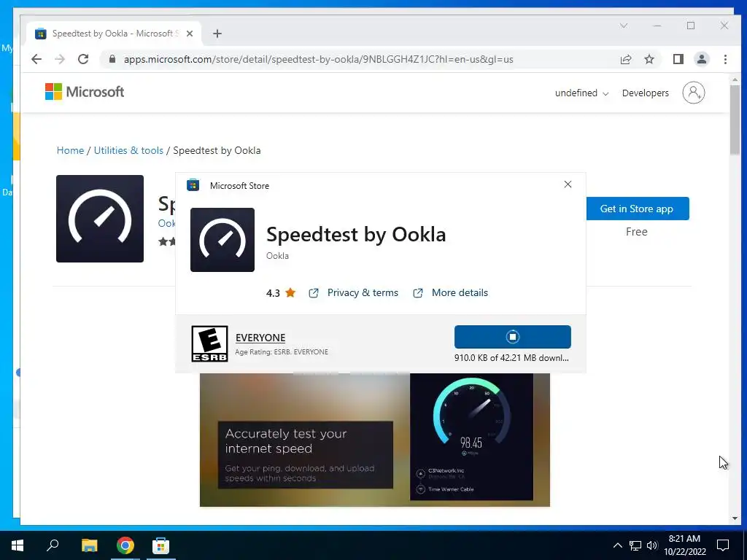Share this page icon
Viewport: 747px width, 560px height.
click(625, 59)
